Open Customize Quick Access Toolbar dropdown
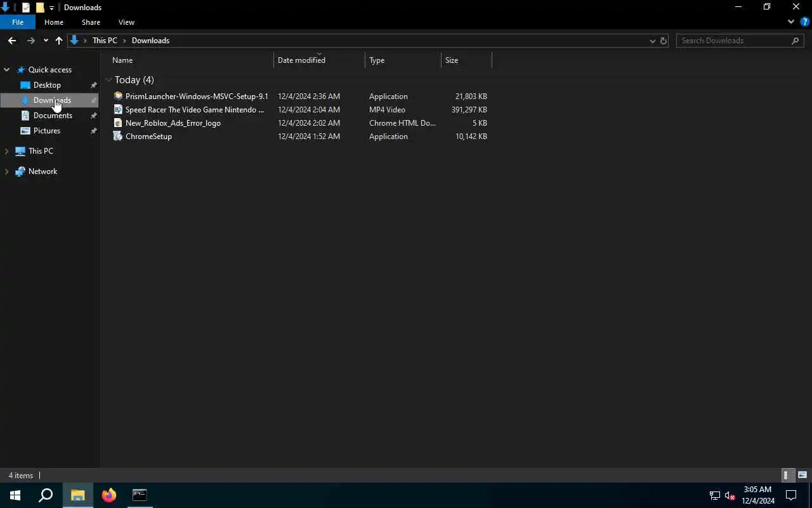Screen dimensions: 812x508 (x=51, y=8)
